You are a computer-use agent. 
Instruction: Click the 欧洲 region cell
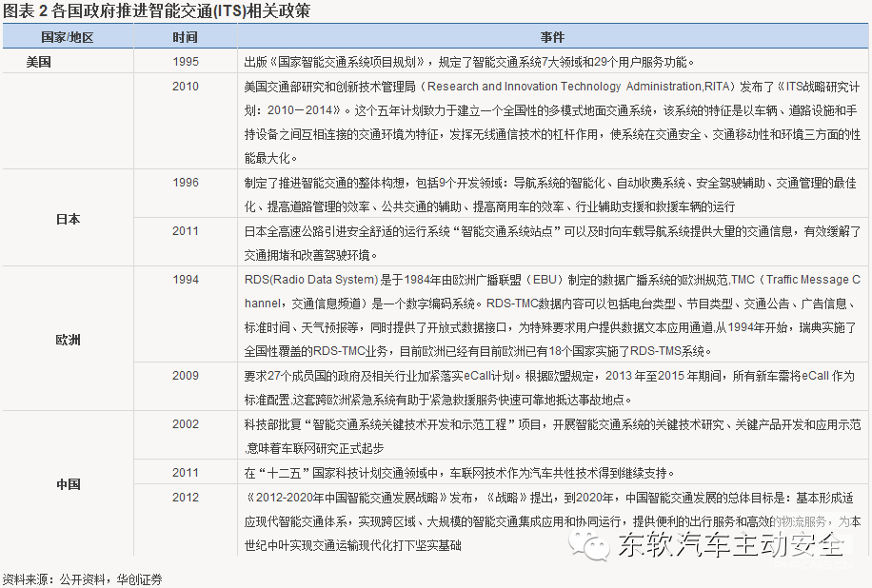coord(67,339)
